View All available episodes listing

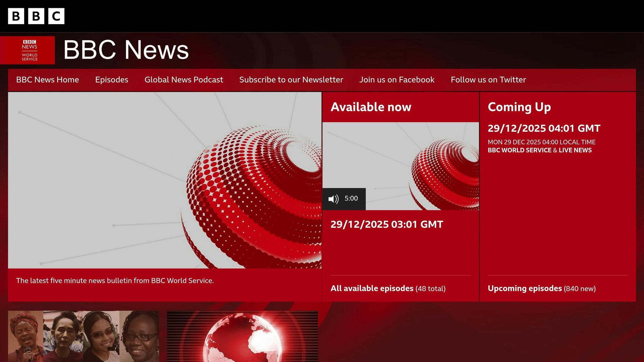[x=388, y=288]
